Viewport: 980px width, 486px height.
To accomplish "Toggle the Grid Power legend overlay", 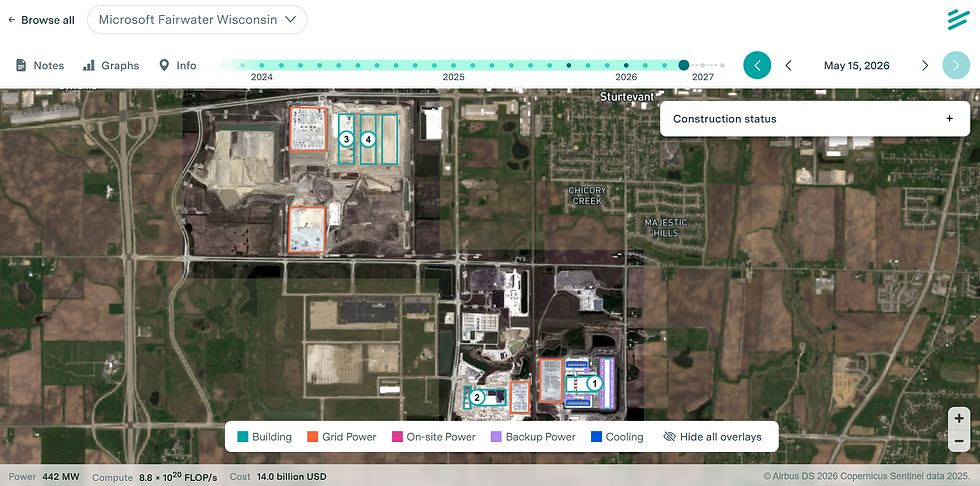I will coord(342,437).
